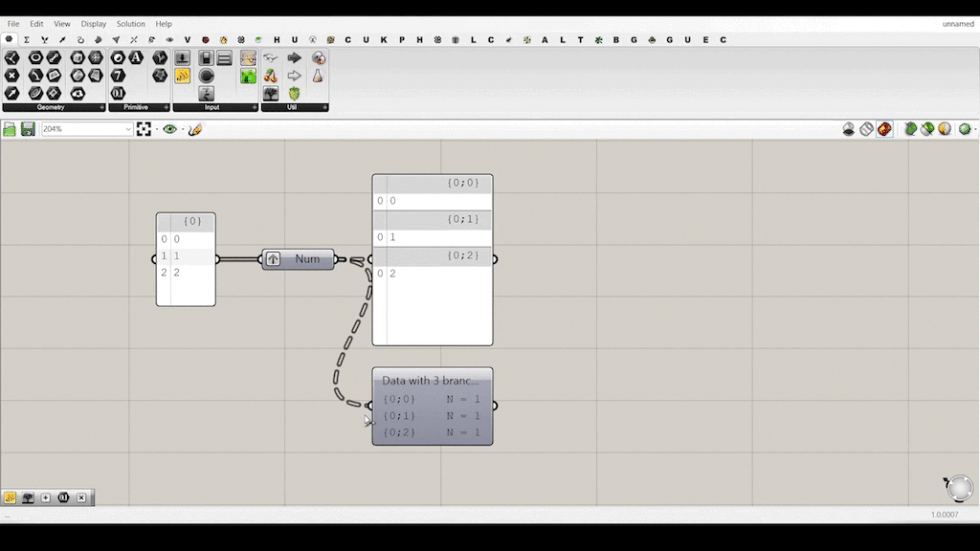Select the Data Path primitive icon
The image size is (980, 551).
(x=160, y=57)
